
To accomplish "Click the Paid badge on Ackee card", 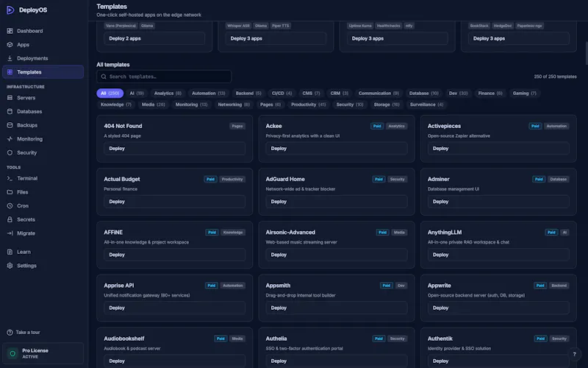I will 377,126.
